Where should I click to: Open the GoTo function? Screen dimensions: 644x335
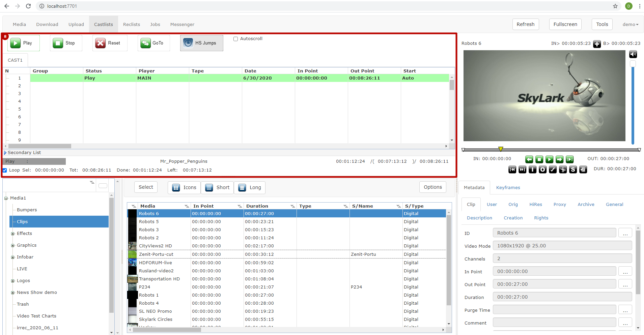click(x=154, y=43)
